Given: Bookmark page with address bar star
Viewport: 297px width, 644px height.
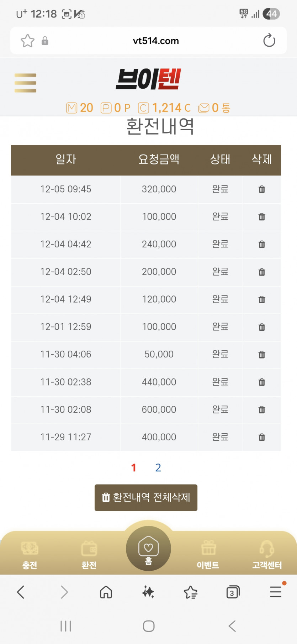Looking at the screenshot, I should coord(27,41).
